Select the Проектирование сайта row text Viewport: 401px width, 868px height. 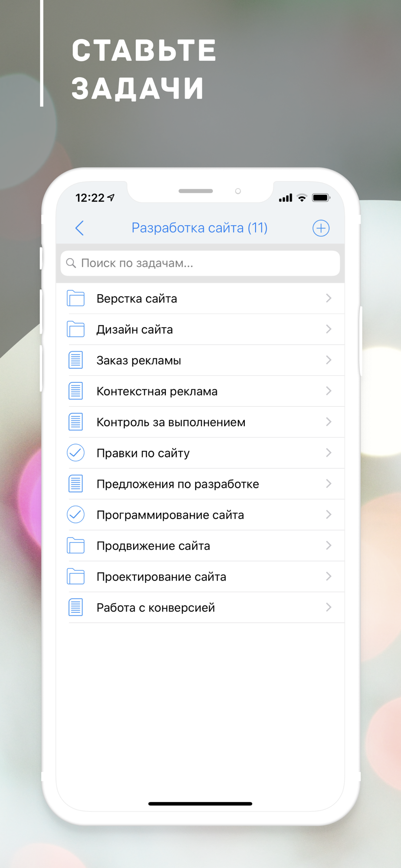[161, 577]
